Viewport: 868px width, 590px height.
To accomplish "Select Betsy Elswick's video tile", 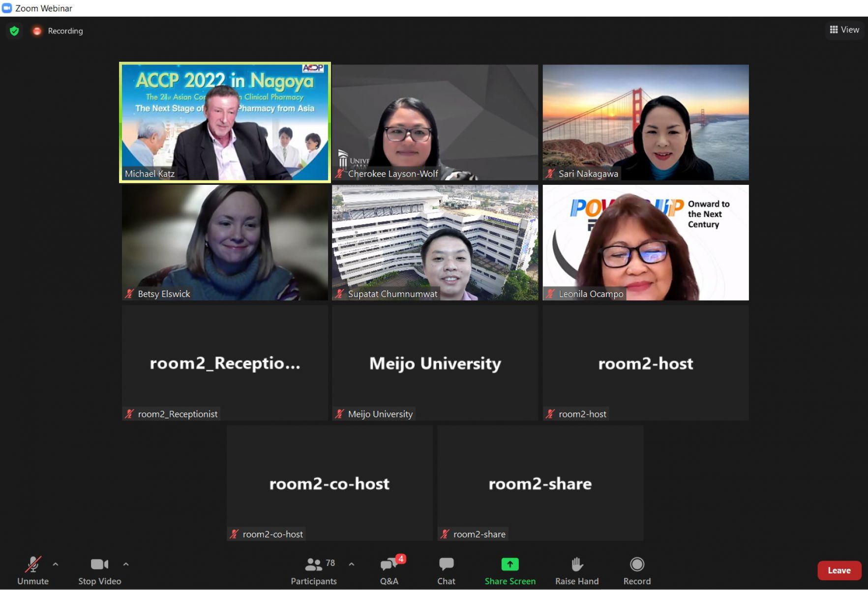I will point(225,242).
